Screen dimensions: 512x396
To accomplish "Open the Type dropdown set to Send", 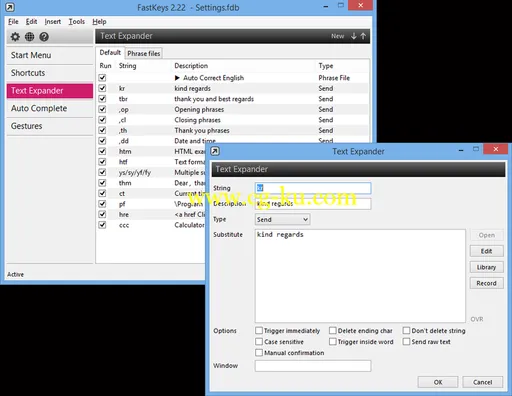I will (282, 219).
